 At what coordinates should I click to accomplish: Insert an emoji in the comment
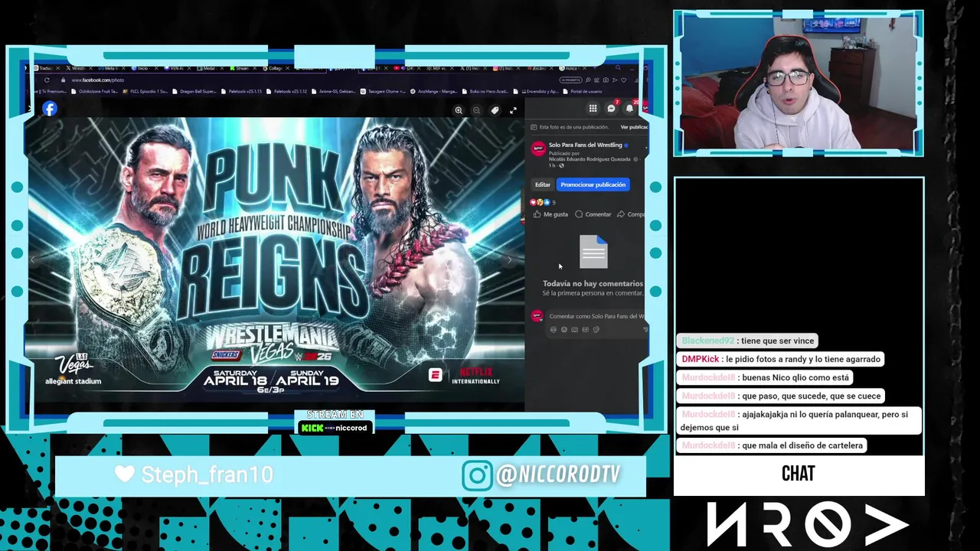[x=564, y=330]
